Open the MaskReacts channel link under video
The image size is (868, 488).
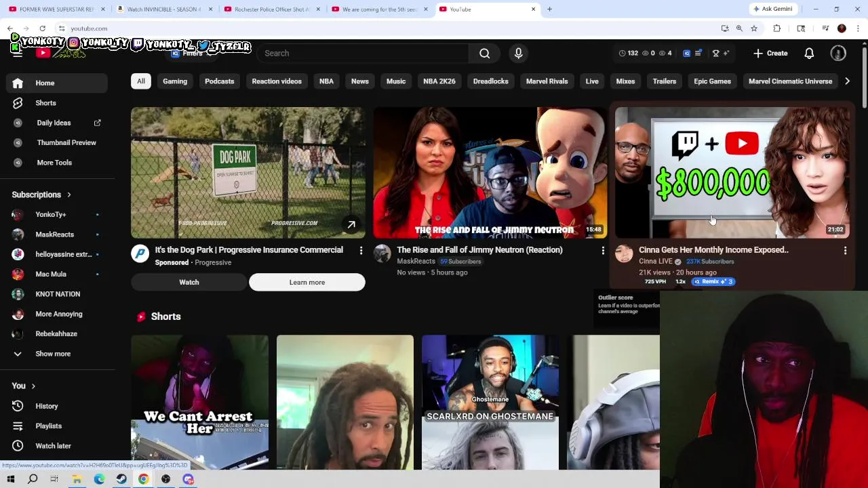pos(416,262)
